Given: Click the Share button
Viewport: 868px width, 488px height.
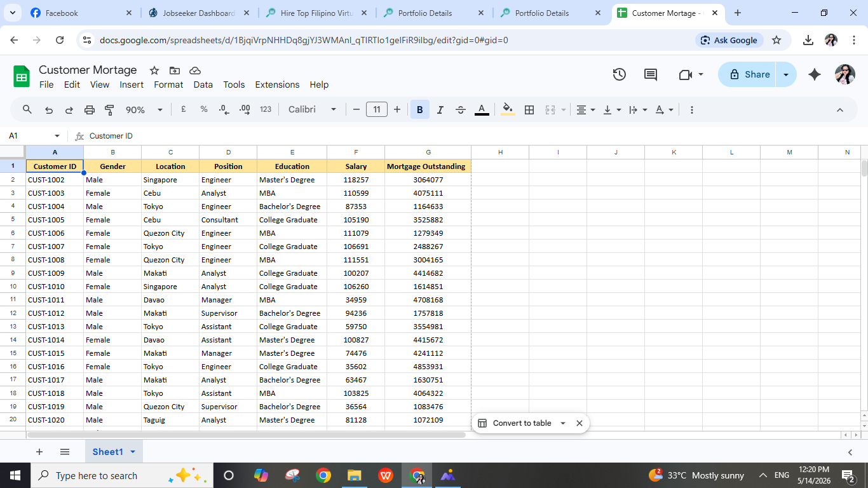Looking at the screenshot, I should [x=747, y=74].
